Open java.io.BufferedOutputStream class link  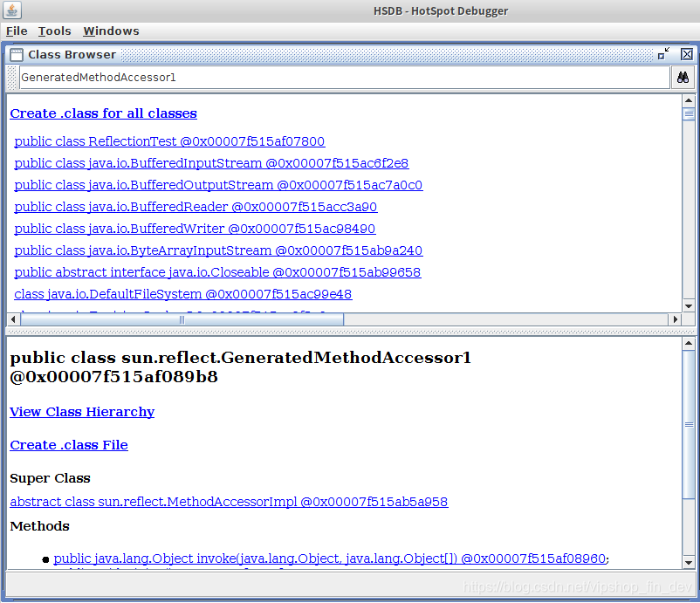tap(218, 185)
